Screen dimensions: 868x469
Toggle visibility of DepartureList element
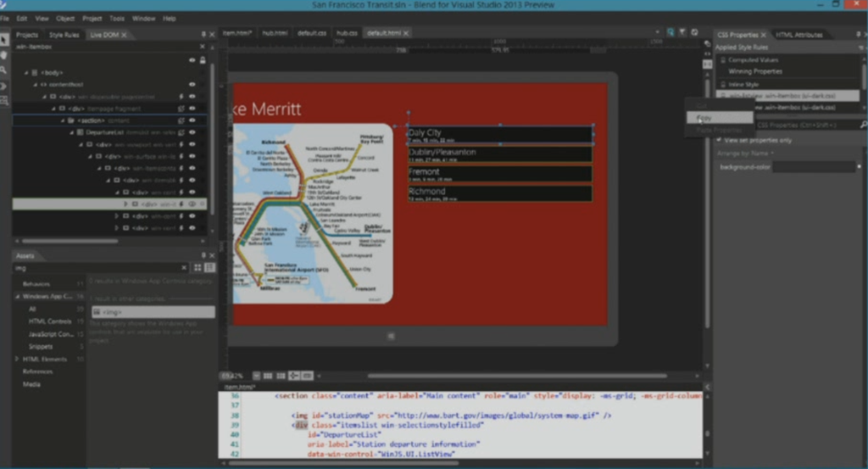[192, 132]
